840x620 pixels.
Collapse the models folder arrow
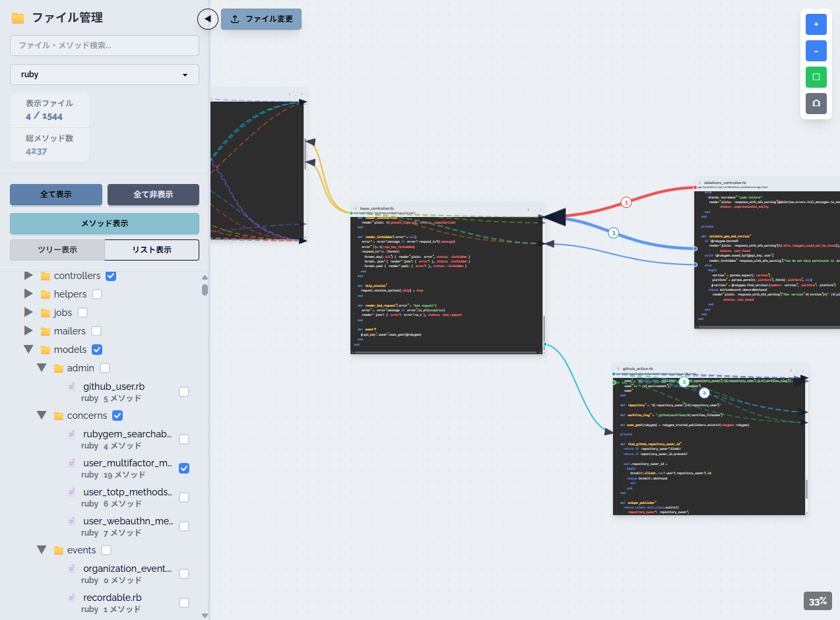[x=28, y=350]
